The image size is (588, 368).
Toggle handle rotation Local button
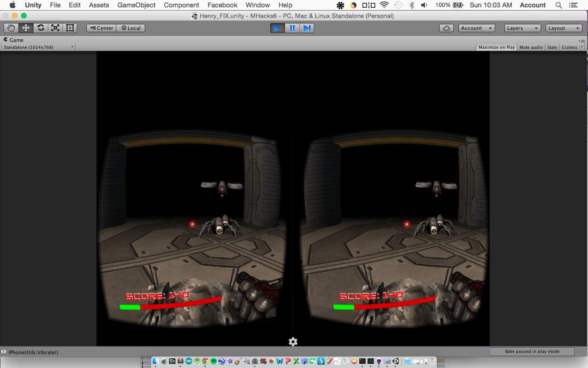point(131,28)
